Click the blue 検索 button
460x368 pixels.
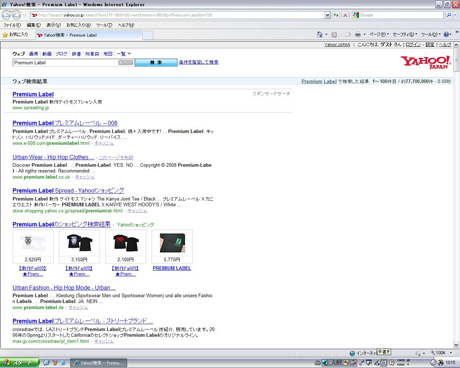click(x=156, y=62)
